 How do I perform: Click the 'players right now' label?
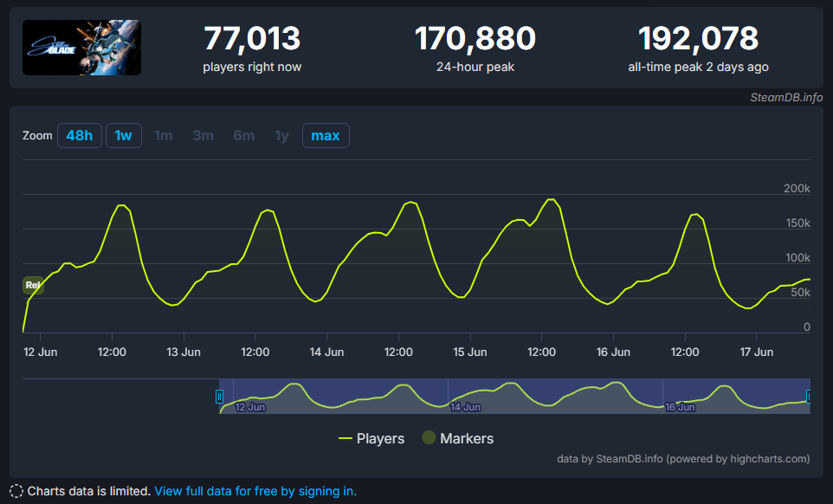point(252,67)
